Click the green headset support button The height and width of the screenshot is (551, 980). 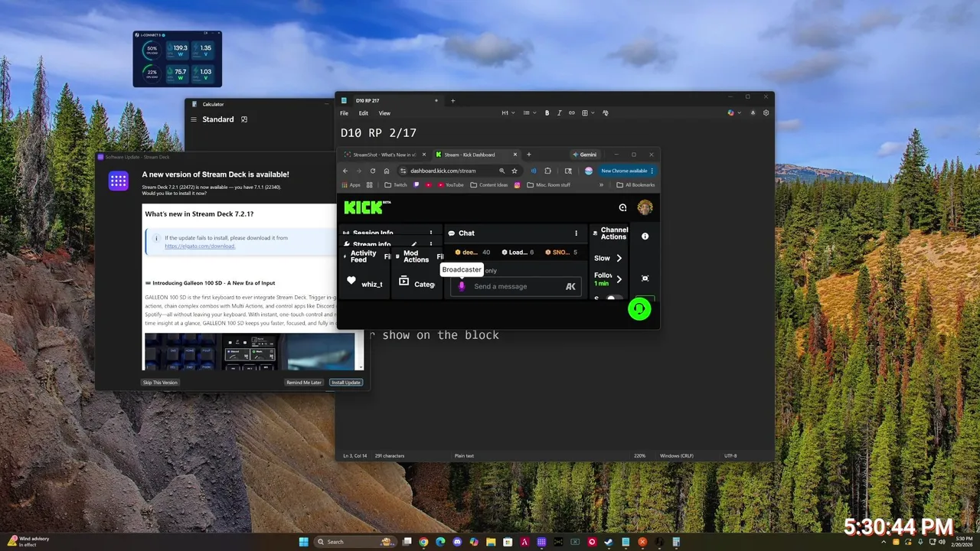[639, 308]
